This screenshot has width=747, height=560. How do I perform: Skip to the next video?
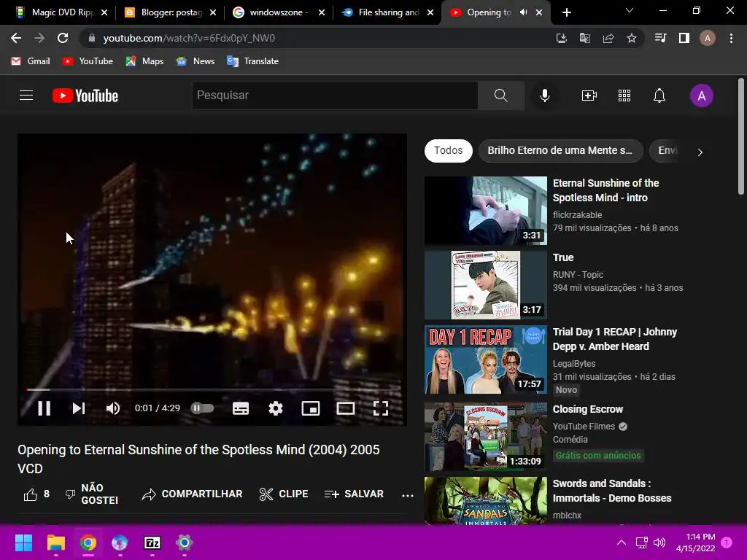(x=79, y=408)
